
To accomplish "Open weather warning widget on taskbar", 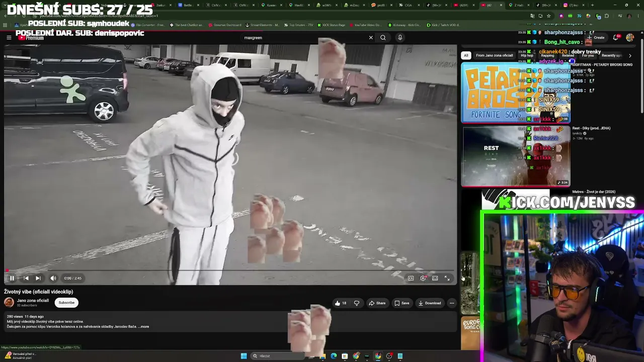I will [x=20, y=355].
